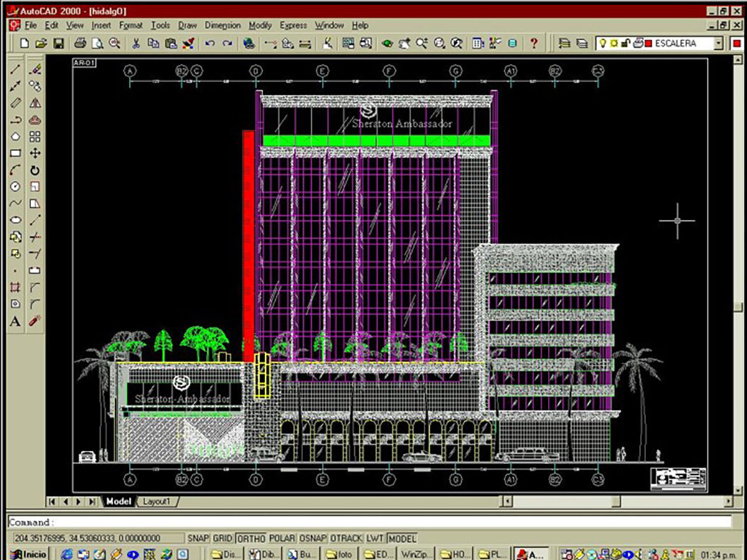747x560 pixels.
Task: Select the Erase tool
Action: click(x=35, y=68)
